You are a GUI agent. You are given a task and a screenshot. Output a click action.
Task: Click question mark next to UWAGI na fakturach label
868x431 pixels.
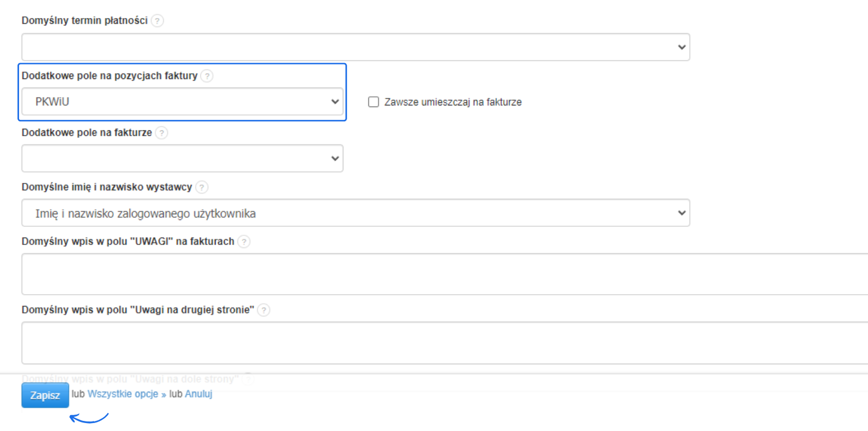[244, 242]
